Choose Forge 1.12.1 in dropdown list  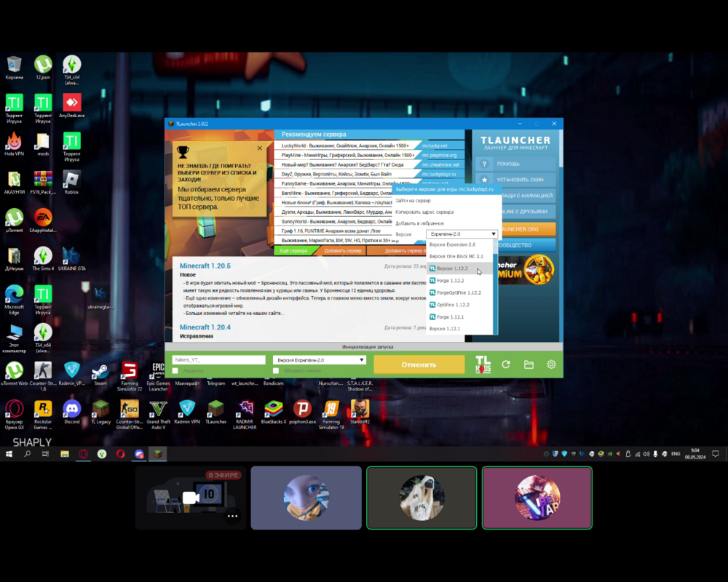point(459,316)
